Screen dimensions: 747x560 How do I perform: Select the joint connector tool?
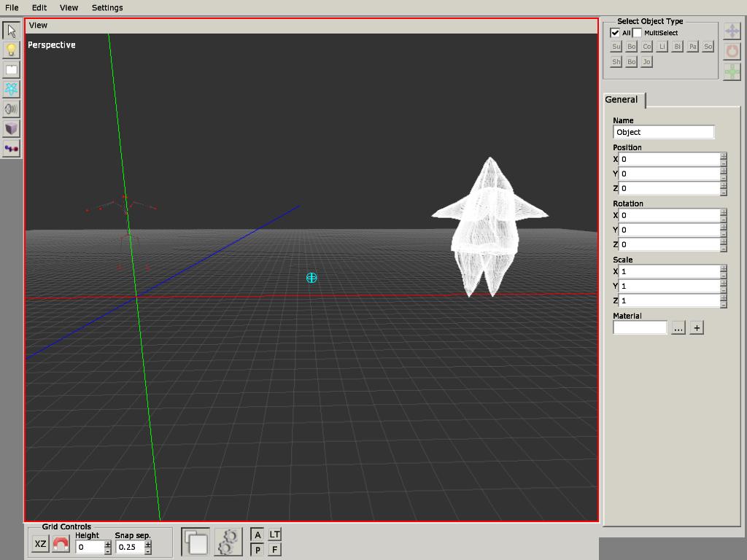point(11,149)
